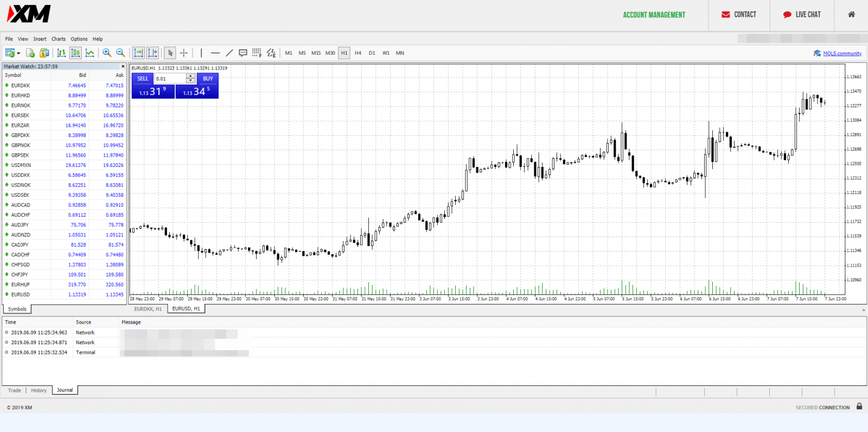Set timeframe to M1
868x432 pixels.
click(x=289, y=53)
